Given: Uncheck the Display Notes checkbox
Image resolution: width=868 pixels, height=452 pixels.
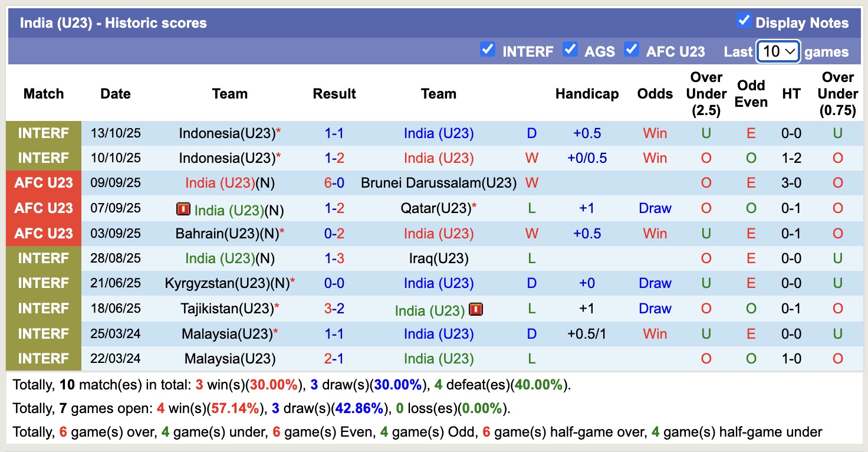Looking at the screenshot, I should 744,21.
